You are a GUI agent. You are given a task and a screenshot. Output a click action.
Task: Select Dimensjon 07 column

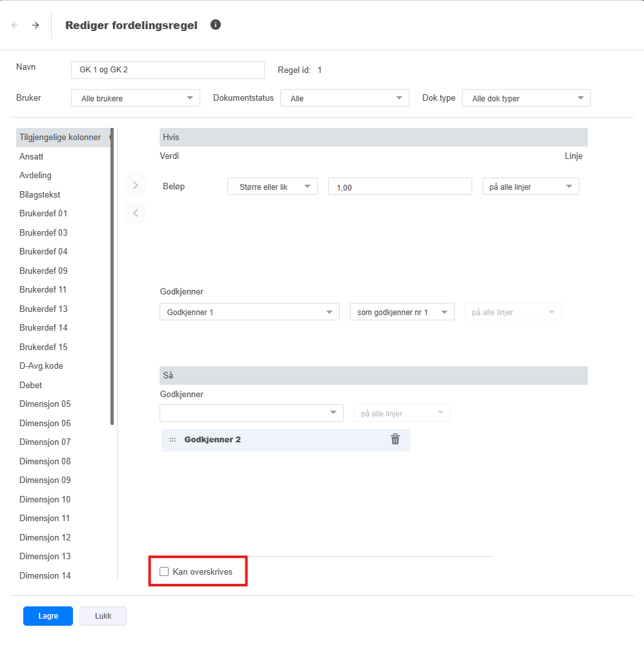[x=45, y=442]
